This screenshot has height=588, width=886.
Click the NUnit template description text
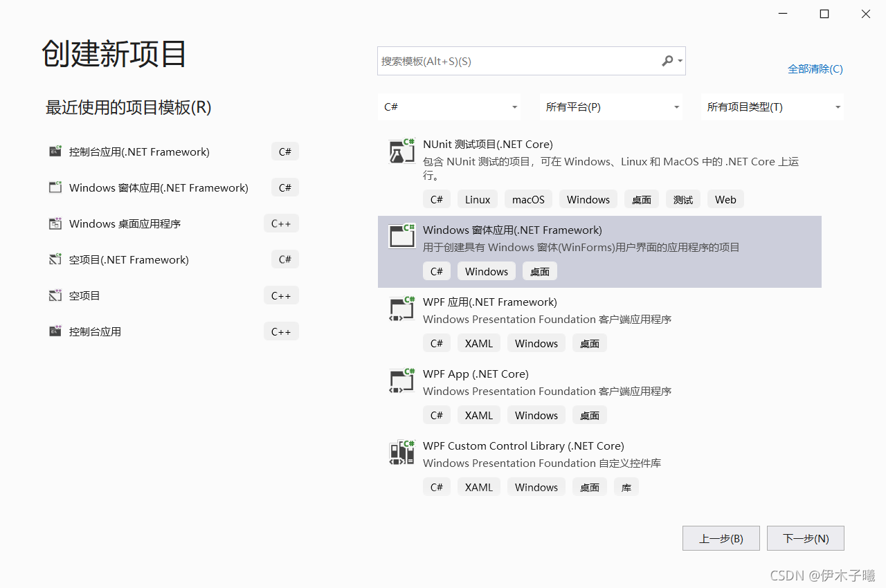(x=611, y=169)
